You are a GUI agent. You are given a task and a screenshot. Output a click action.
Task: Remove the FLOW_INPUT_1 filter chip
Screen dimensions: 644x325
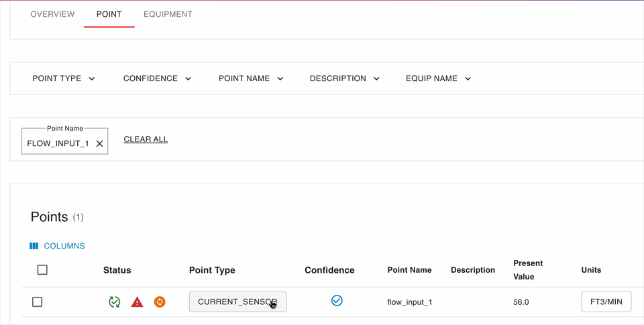99,143
